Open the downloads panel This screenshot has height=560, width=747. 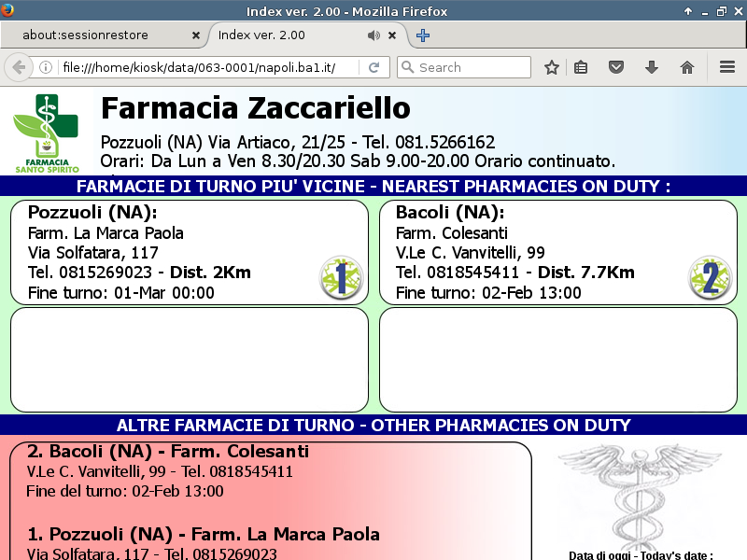coord(652,67)
